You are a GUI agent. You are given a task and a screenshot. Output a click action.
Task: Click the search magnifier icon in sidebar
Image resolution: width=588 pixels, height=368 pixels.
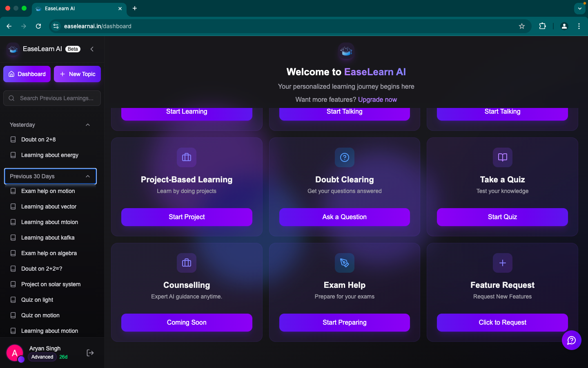pyautogui.click(x=11, y=98)
